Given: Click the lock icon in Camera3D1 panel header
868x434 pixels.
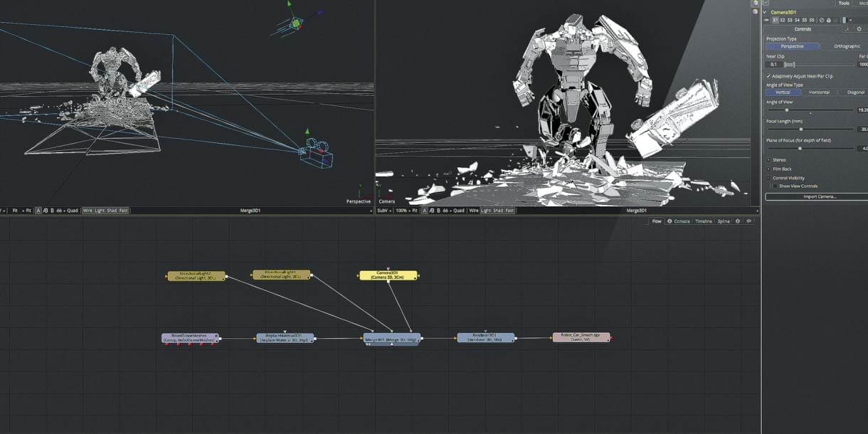Looking at the screenshot, I should click(x=829, y=20).
